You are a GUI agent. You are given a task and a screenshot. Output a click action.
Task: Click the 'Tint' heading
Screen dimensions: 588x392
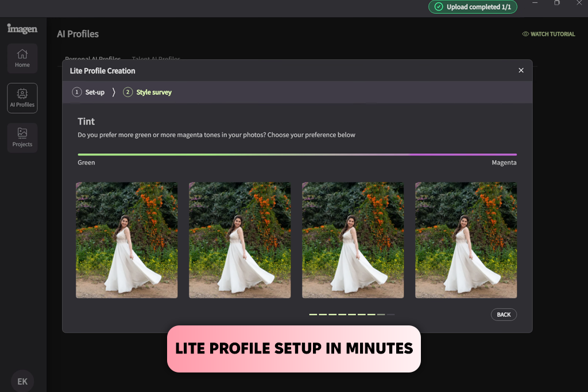(86, 122)
